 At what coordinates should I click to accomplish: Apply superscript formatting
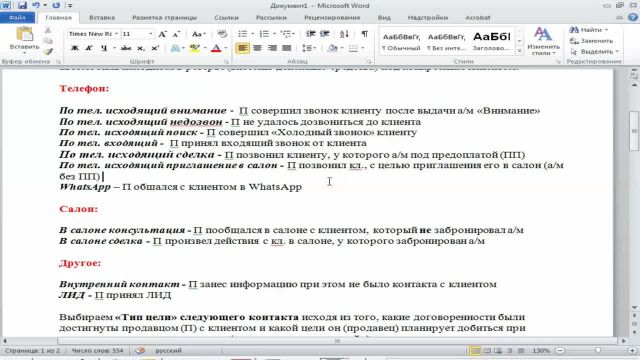[155, 48]
